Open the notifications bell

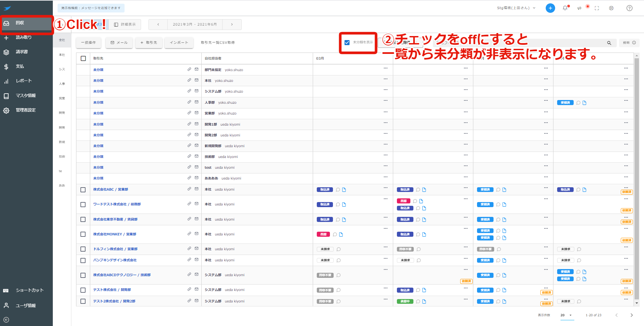pos(565,8)
